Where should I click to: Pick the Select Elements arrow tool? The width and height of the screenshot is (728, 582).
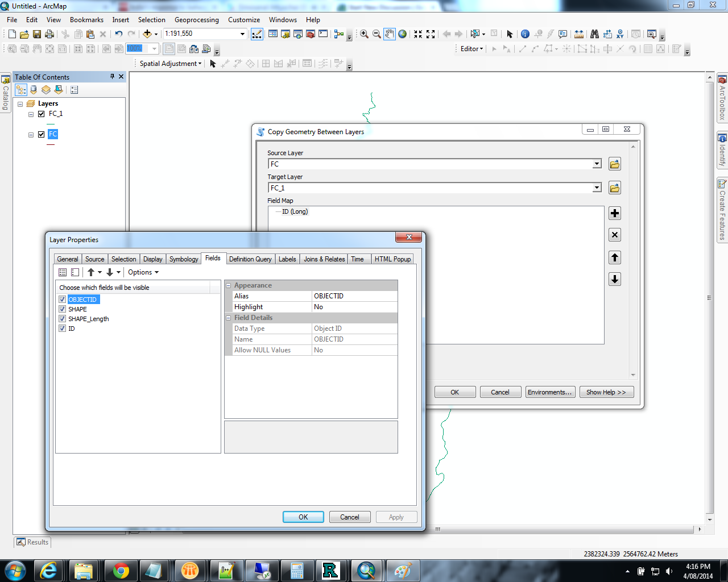tap(510, 34)
